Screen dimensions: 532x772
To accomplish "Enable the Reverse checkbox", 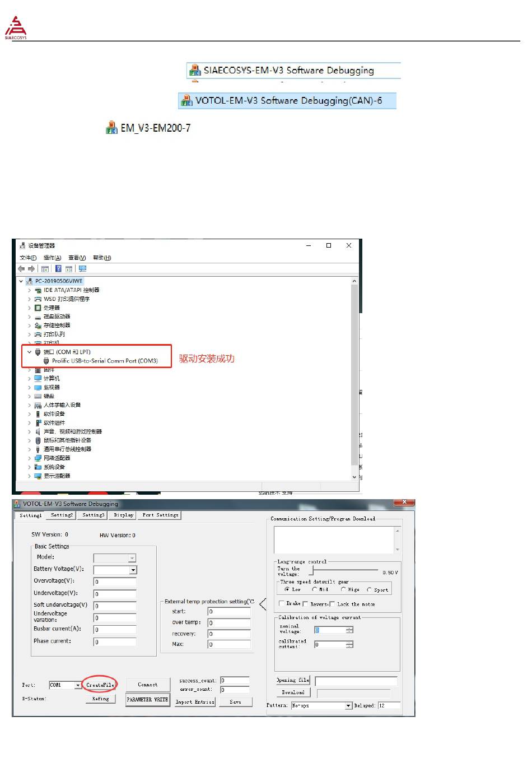I will (305, 603).
